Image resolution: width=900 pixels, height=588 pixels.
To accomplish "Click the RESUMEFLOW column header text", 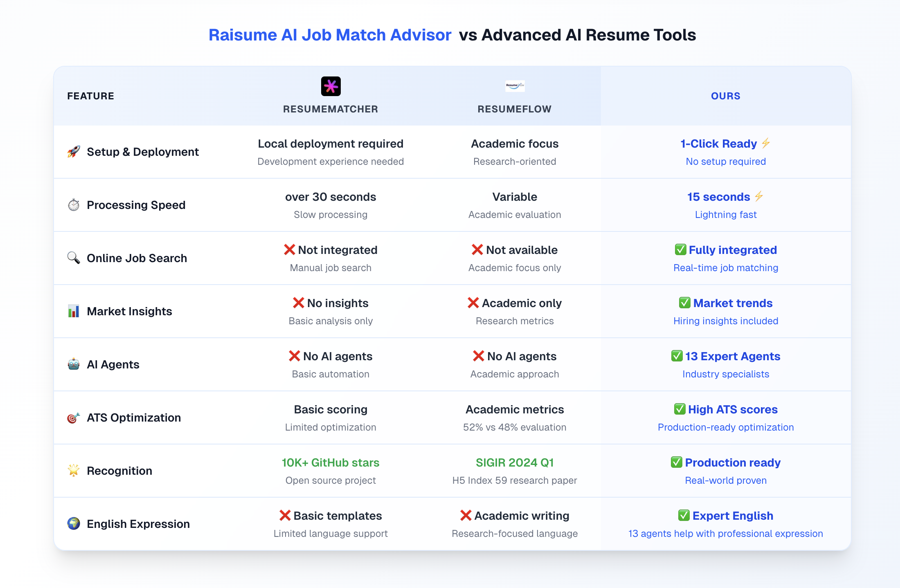I will click(515, 109).
